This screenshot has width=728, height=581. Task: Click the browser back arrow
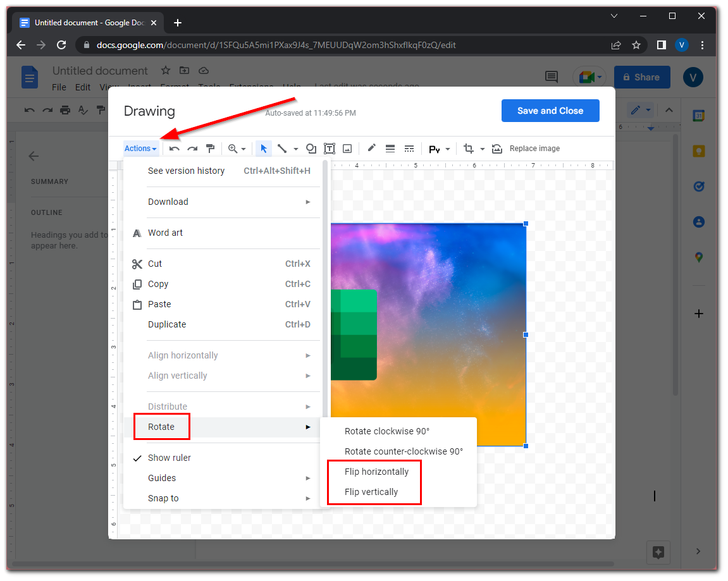coord(21,45)
